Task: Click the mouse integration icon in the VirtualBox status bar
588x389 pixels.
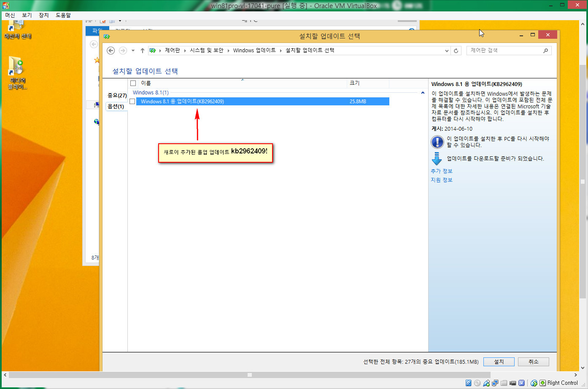Action: (534, 383)
